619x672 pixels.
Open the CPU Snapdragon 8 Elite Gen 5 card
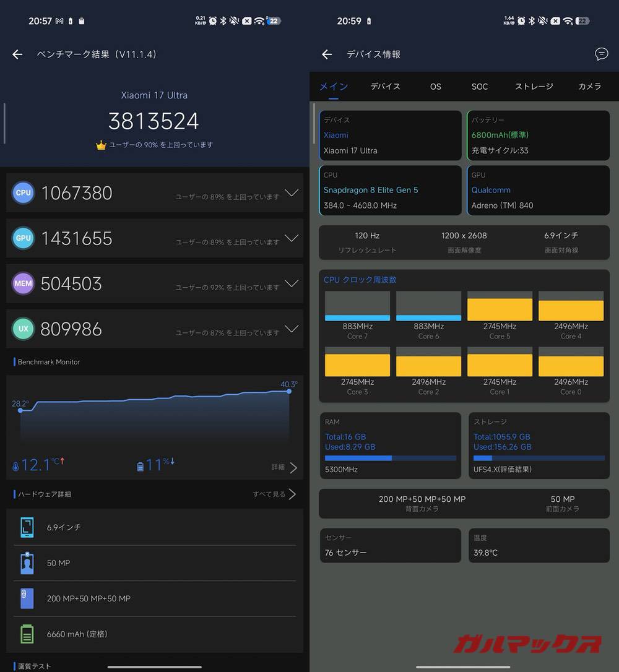(x=390, y=191)
